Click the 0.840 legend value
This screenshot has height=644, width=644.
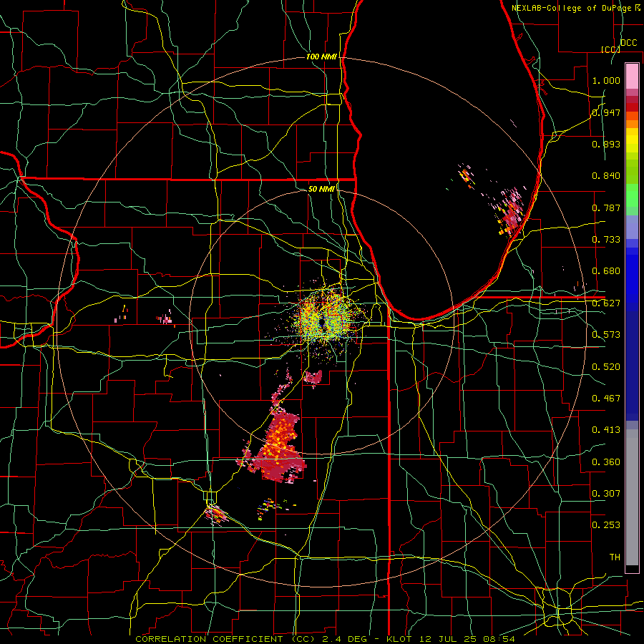point(606,176)
